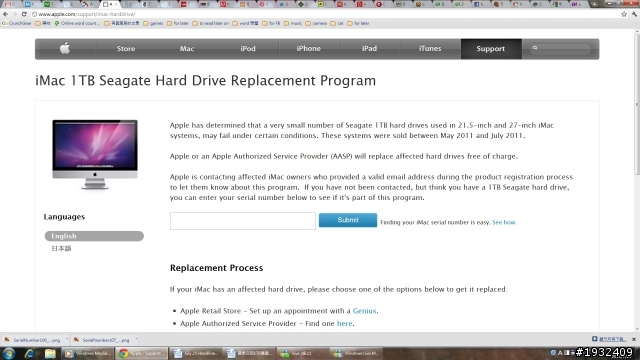Select the Support tab in Apple navigation

tap(491, 49)
